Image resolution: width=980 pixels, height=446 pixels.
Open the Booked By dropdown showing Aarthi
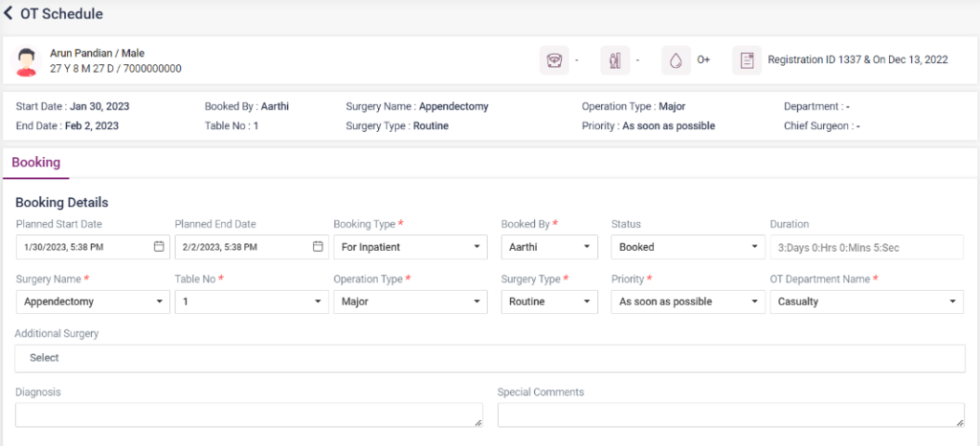[x=548, y=247]
